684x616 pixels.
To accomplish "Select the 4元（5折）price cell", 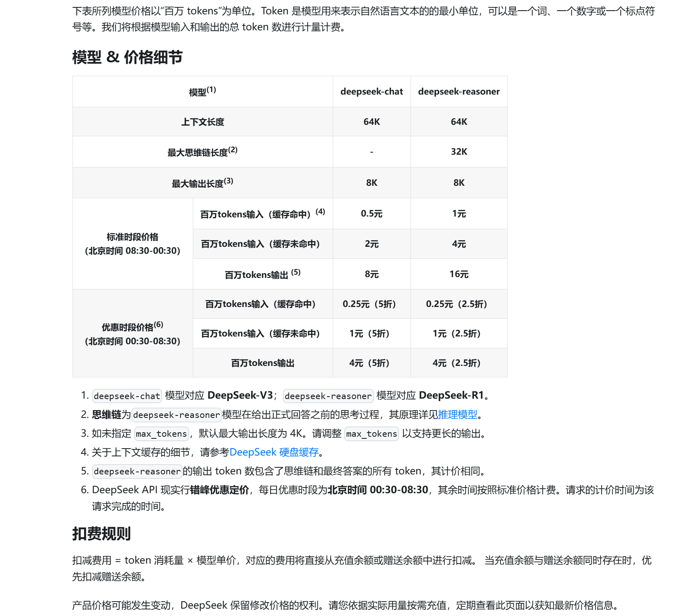I will [x=372, y=363].
